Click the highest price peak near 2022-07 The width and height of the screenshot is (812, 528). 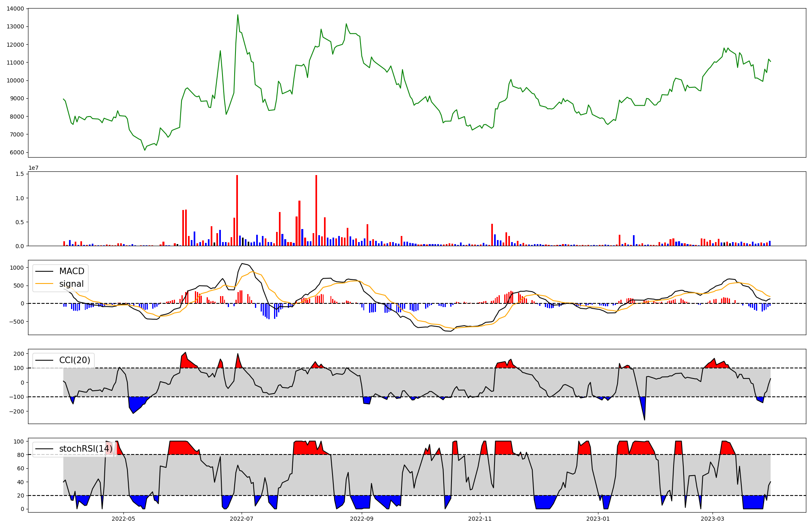coord(238,15)
